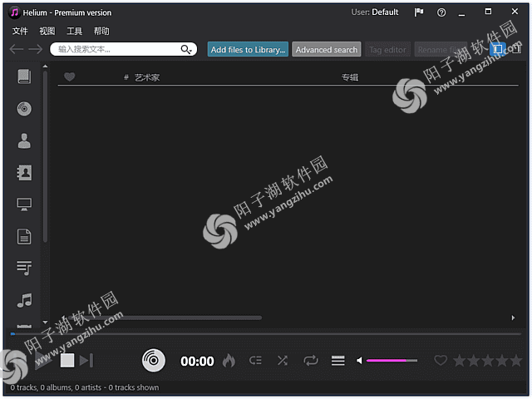This screenshot has width=532, height=399.
Task: Sort by the 艺术家 column header
Action: click(x=147, y=77)
